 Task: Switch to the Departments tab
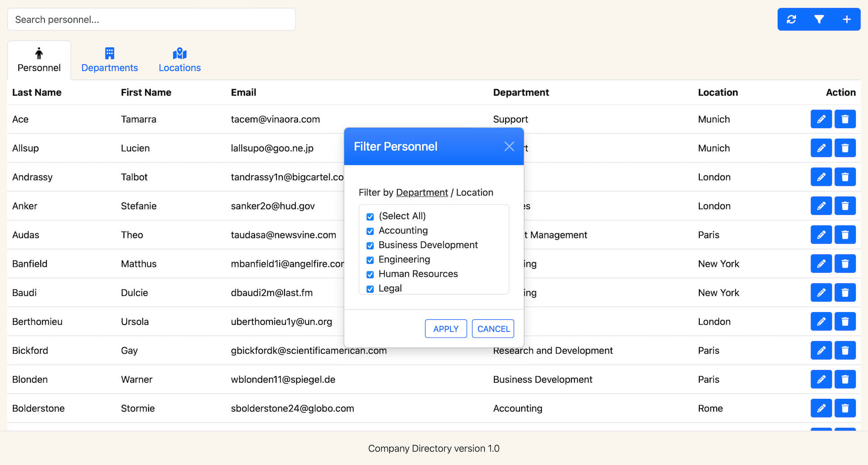point(110,60)
